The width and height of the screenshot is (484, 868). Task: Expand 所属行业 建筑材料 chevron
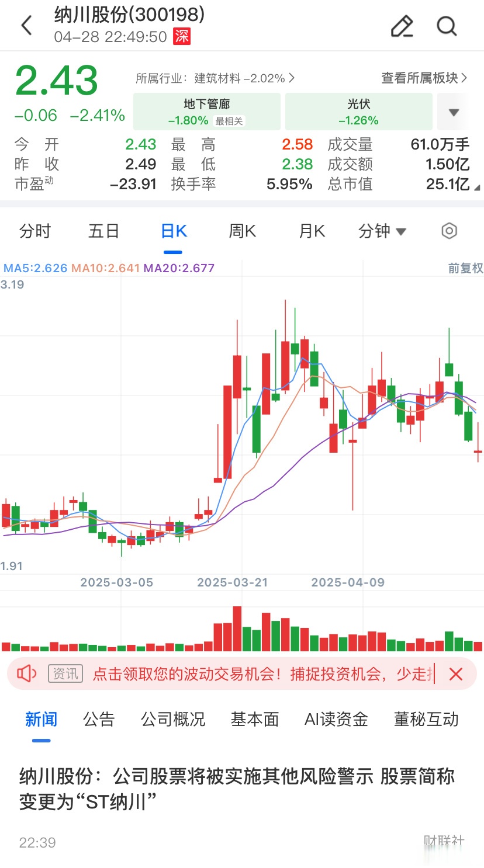(291, 78)
